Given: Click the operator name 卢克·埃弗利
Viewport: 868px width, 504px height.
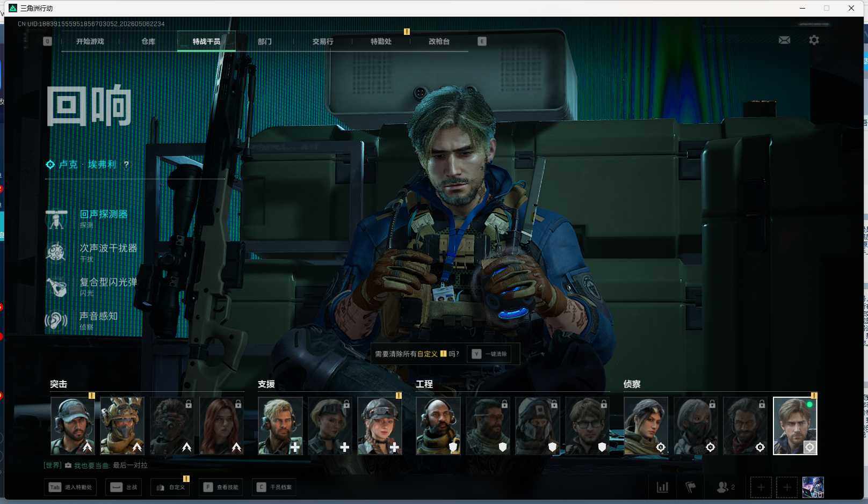Looking at the screenshot, I should click(x=88, y=165).
